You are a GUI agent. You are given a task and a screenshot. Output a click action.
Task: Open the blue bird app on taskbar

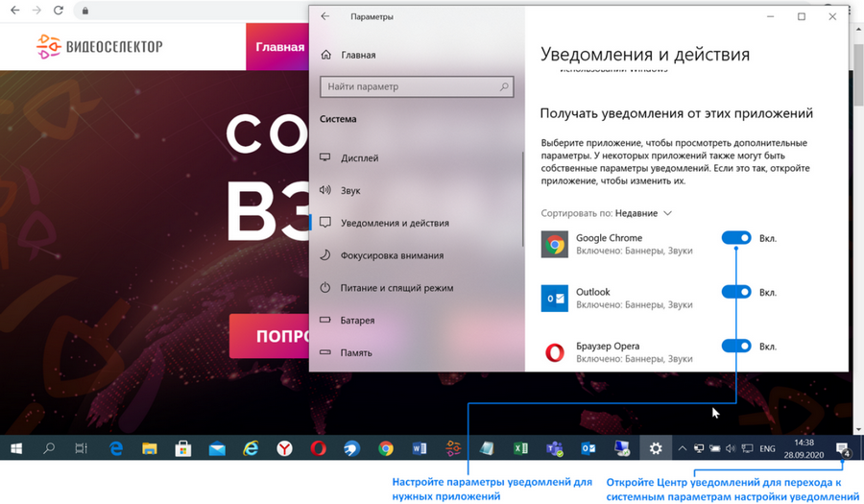coord(351,448)
